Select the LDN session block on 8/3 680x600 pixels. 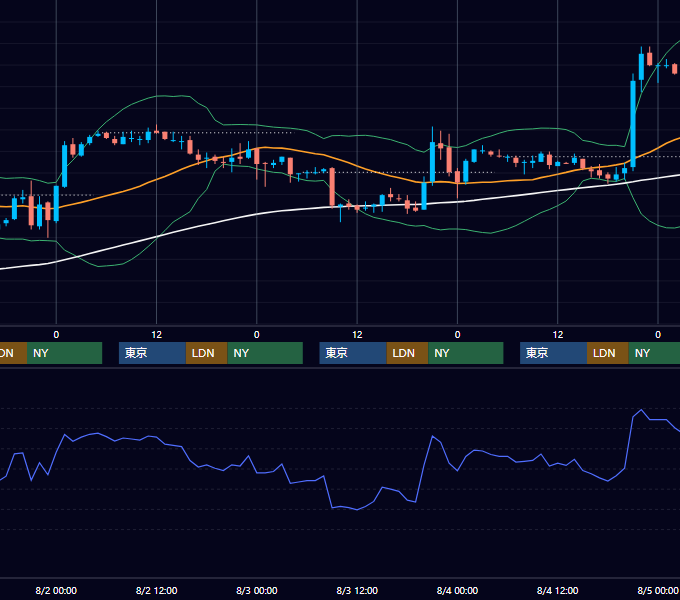[x=407, y=353]
